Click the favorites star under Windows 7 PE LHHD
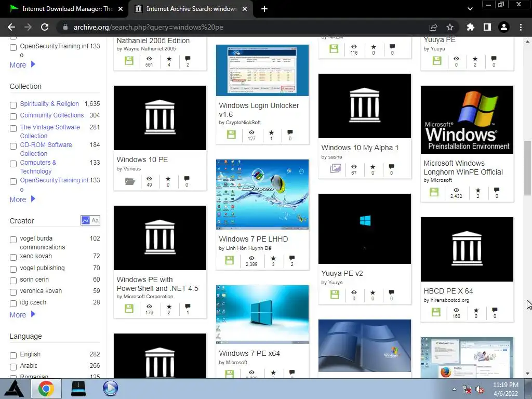Screen dimensions: 532x399 pyautogui.click(x=273, y=259)
